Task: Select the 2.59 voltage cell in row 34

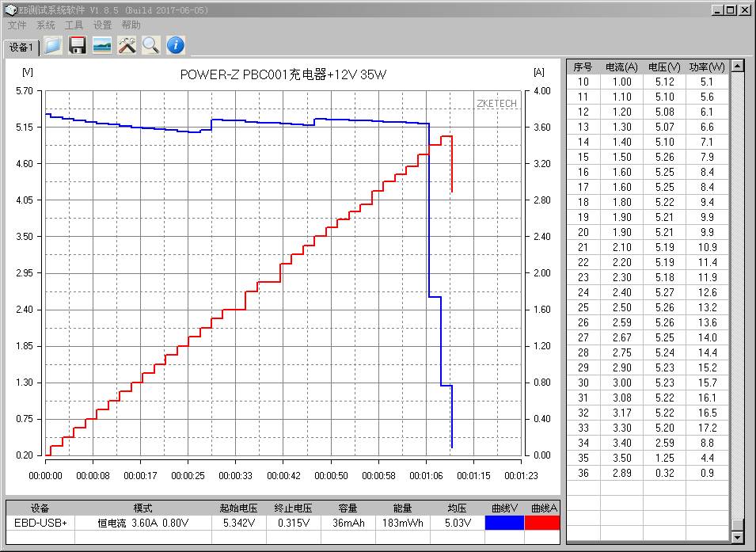Action: click(x=664, y=443)
